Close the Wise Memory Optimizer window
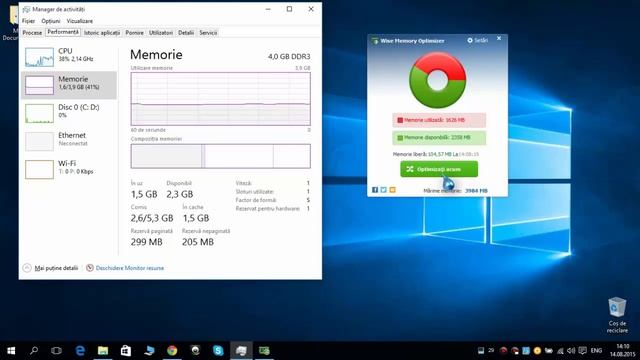The height and width of the screenshot is (360, 640). tap(499, 38)
